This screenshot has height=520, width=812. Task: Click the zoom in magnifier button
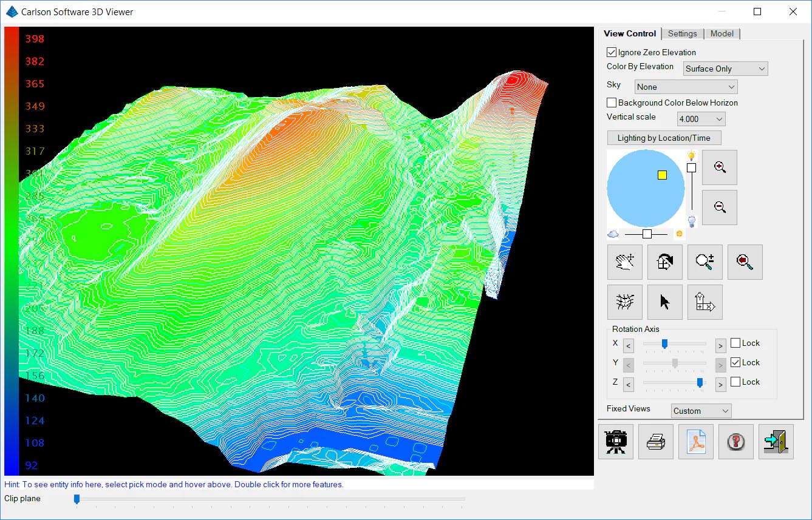pyautogui.click(x=720, y=167)
